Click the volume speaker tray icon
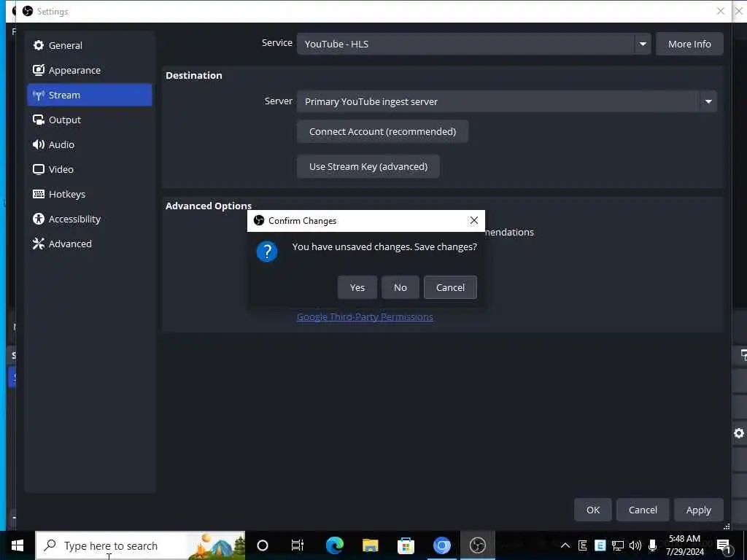Image resolution: width=747 pixels, height=560 pixels. (x=635, y=545)
